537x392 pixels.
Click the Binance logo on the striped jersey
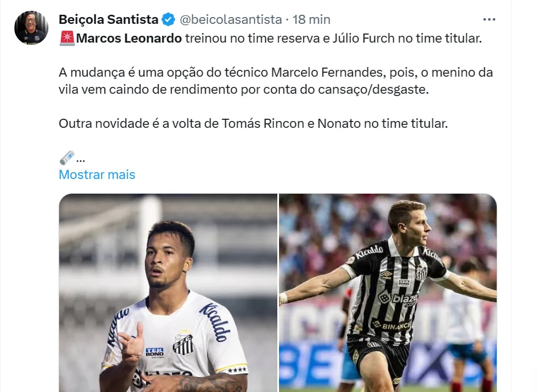392,326
